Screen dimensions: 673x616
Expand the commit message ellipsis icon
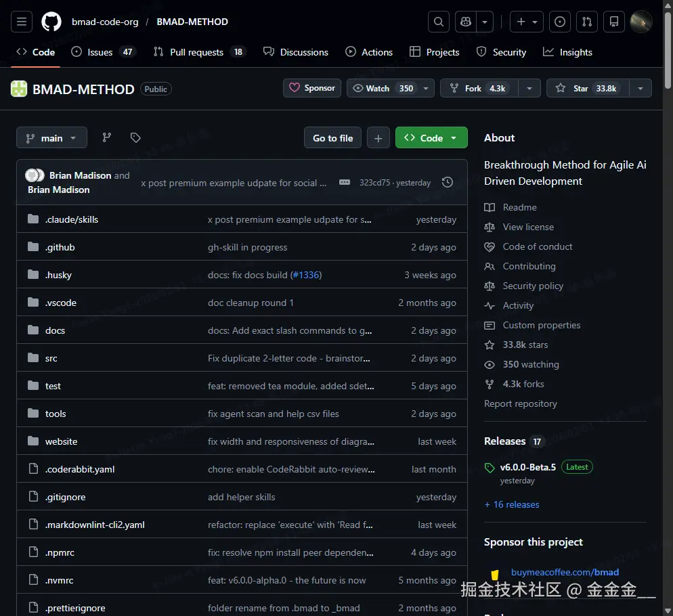click(x=345, y=183)
